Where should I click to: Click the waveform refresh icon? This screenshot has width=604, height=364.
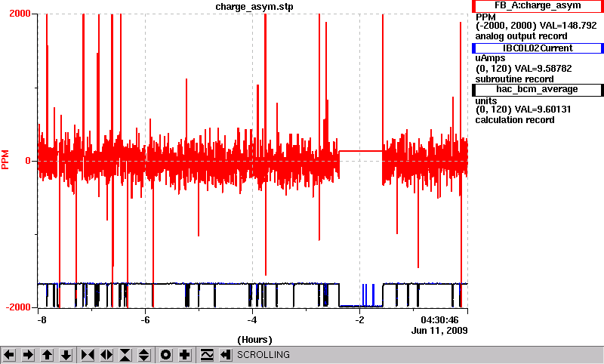click(x=207, y=355)
